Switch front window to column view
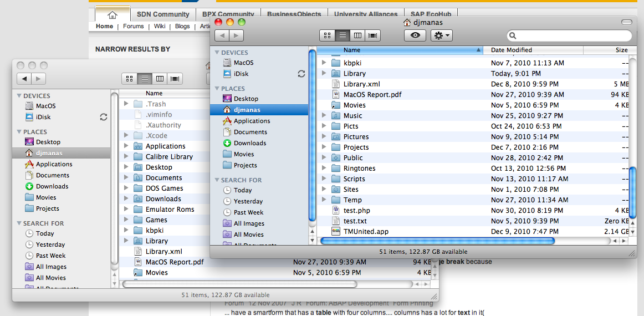Screen dimensions: 644x316 358,35
